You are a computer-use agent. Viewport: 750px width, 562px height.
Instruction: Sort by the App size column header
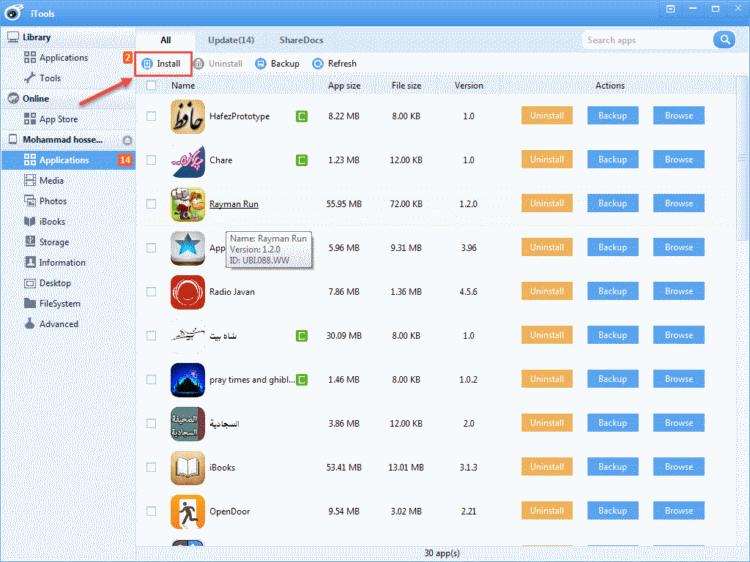click(x=344, y=86)
